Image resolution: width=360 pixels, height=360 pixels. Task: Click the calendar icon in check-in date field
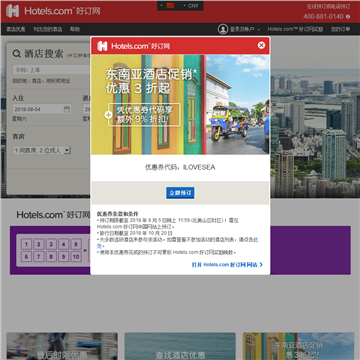tap(67, 109)
